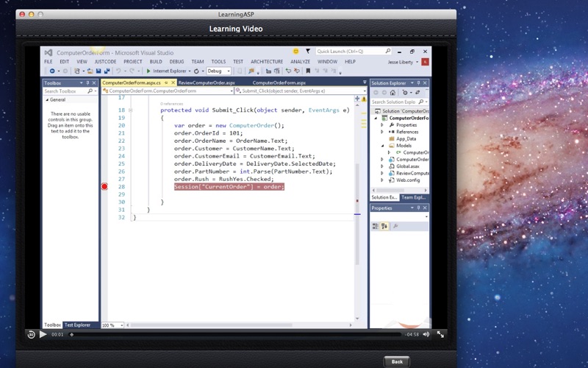This screenshot has width=588, height=368.
Task: Open the DEBUG menu
Action: 176,62
